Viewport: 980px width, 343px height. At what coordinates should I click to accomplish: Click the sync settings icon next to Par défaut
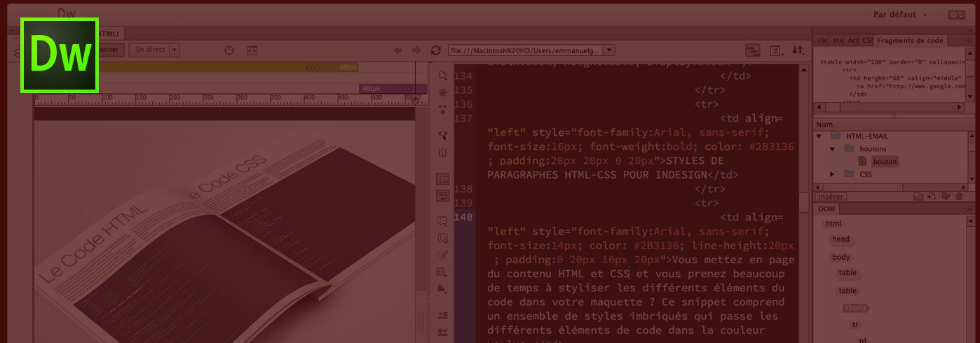coord(956,15)
